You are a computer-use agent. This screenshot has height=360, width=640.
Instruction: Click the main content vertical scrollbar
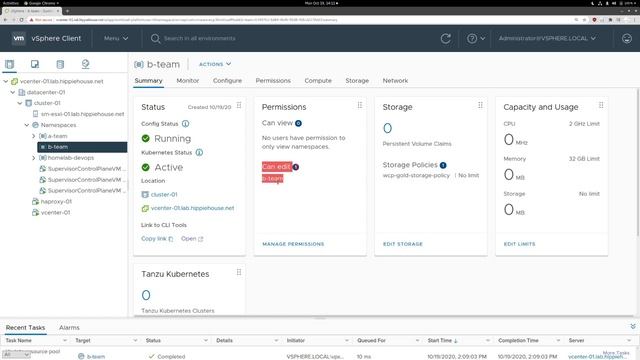point(637,162)
